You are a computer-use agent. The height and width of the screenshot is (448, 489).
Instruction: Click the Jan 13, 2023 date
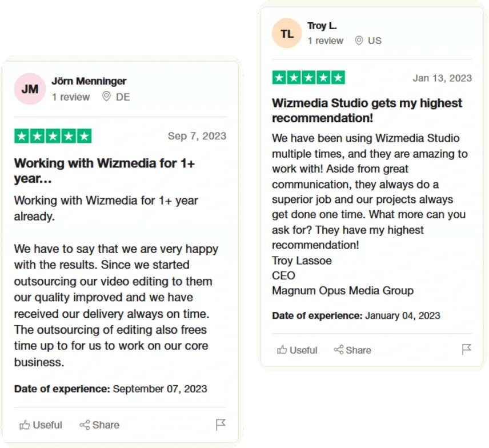[x=442, y=78]
